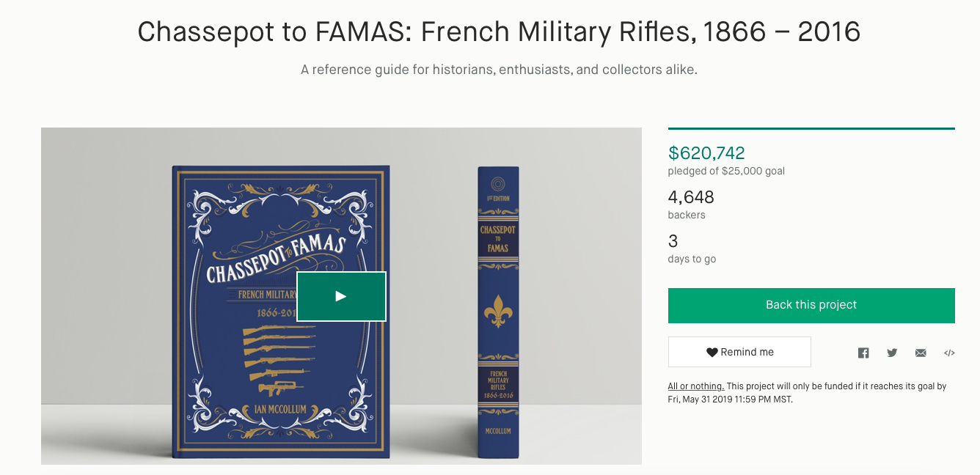Viewport: 980px width, 475px height.
Task: Open the embed code icon
Action: point(949,353)
